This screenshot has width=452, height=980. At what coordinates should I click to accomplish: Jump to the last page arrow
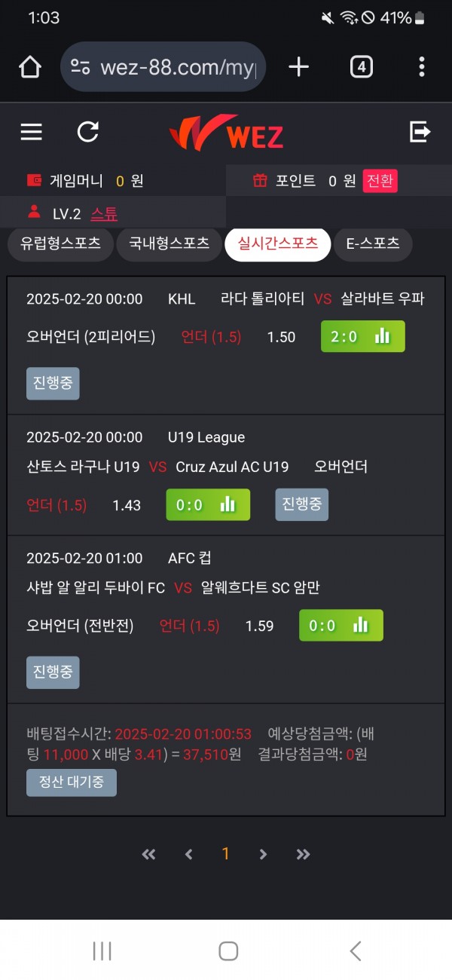[x=303, y=854]
